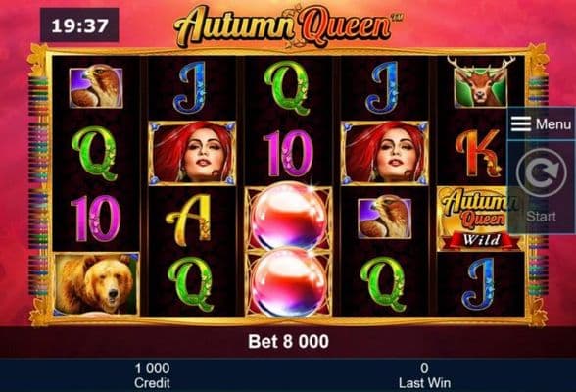
Task: Click the Start spin button
Action: [x=541, y=186]
